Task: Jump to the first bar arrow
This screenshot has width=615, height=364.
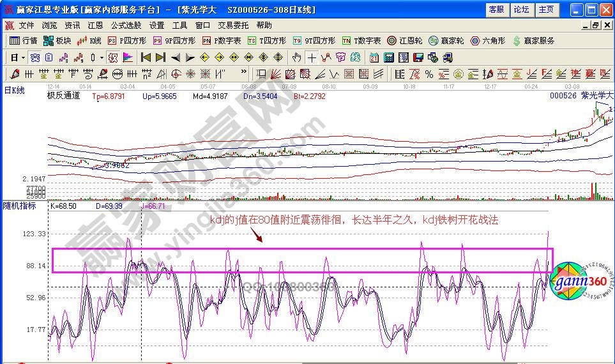Action: click(146, 57)
